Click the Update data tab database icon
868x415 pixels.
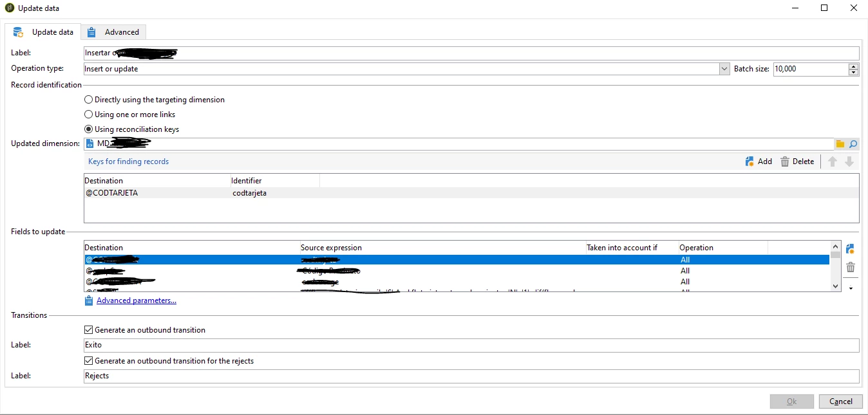tap(19, 32)
